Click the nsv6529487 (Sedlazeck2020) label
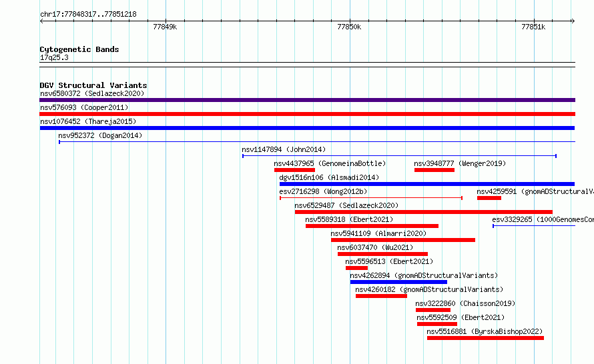The height and width of the screenshot is (364, 594). (346, 205)
